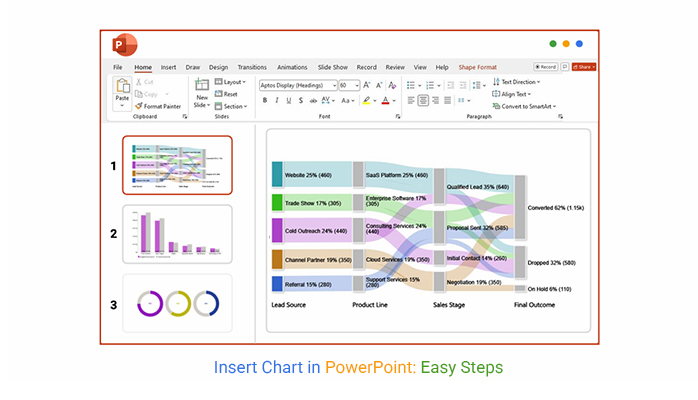The width and height of the screenshot is (698, 400).
Task: Open the File menu
Action: point(118,67)
